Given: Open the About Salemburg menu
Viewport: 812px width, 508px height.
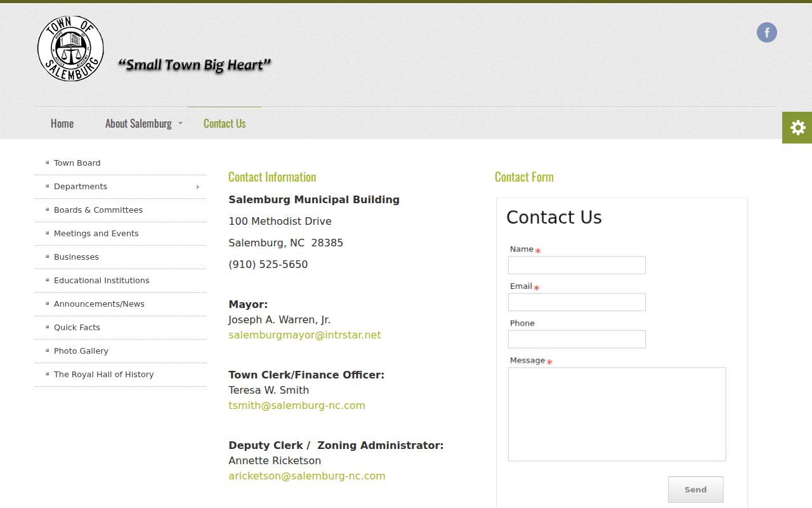Looking at the screenshot, I should pos(138,123).
